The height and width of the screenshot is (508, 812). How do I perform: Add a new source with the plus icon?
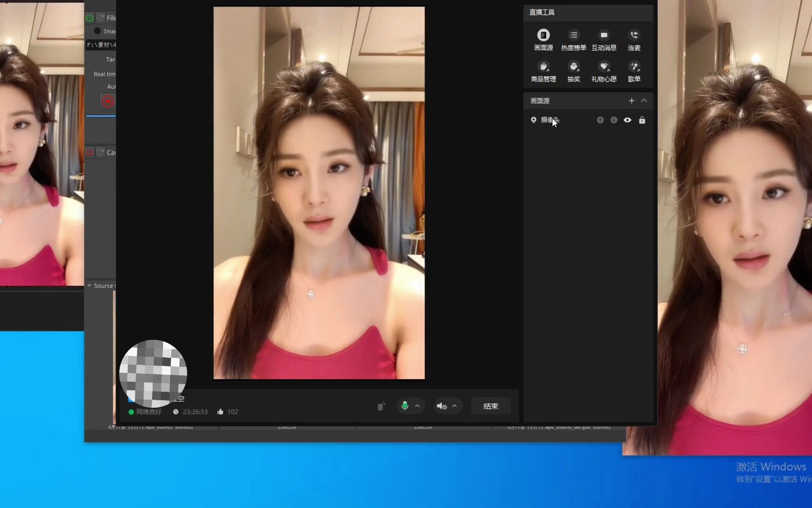[x=631, y=101]
